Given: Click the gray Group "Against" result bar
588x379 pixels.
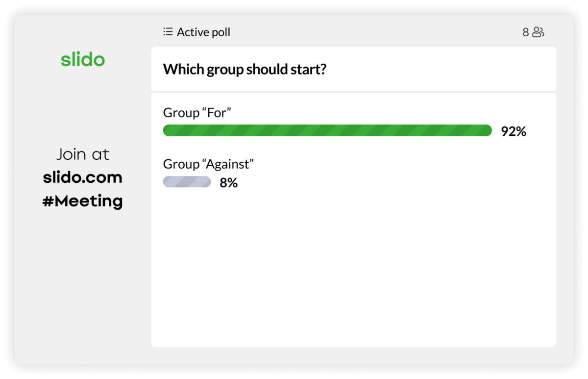Looking at the screenshot, I should [x=187, y=182].
